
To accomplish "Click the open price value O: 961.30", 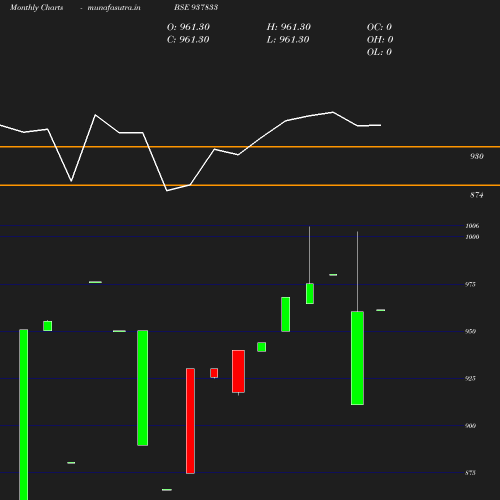I will [x=188, y=27].
